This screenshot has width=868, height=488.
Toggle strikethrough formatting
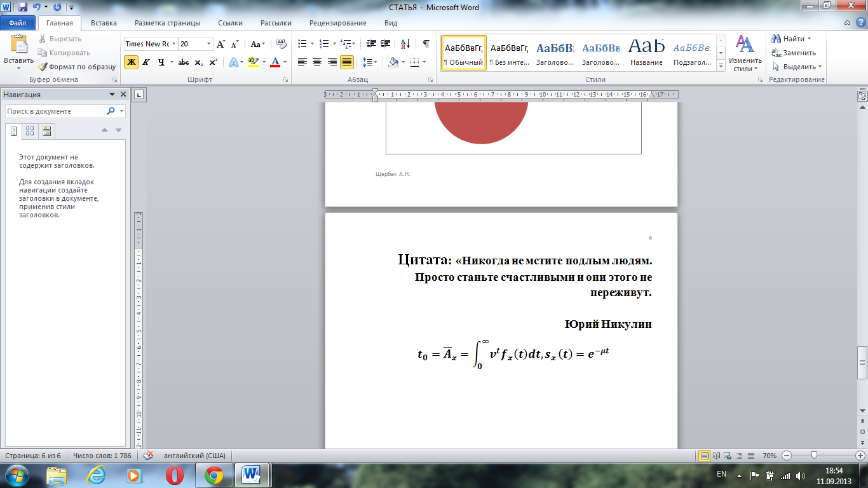point(184,62)
